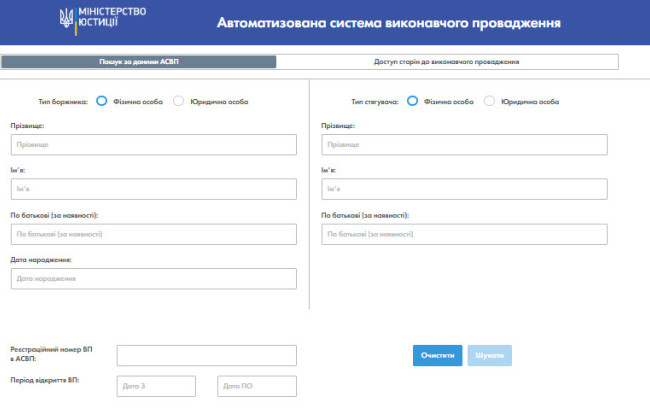Select 'Фізична особа' for collector type

click(412, 101)
